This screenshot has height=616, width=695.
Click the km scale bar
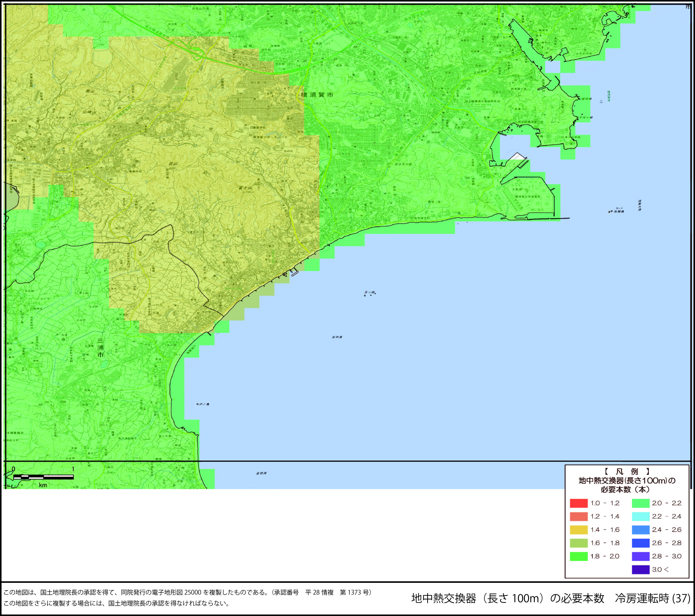(43, 477)
